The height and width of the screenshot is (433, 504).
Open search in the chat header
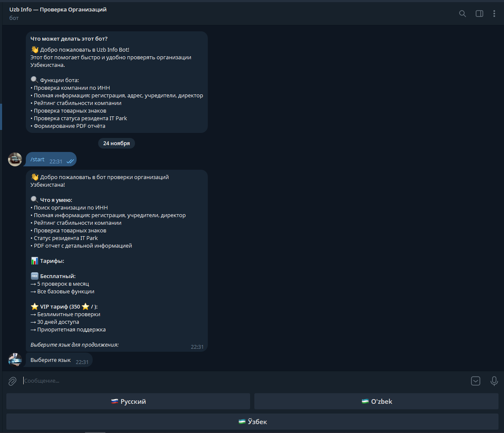pos(462,14)
